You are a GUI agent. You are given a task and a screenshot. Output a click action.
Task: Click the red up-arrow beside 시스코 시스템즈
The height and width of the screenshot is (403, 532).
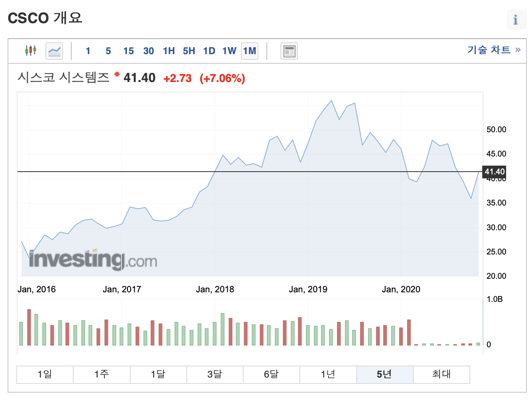point(117,74)
